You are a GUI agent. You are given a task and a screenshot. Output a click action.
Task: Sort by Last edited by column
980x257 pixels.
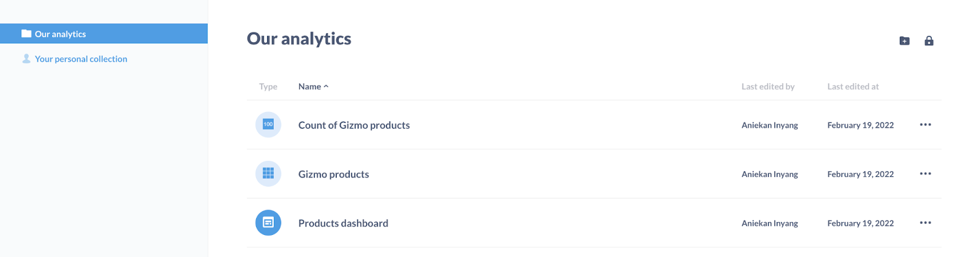pos(767,87)
